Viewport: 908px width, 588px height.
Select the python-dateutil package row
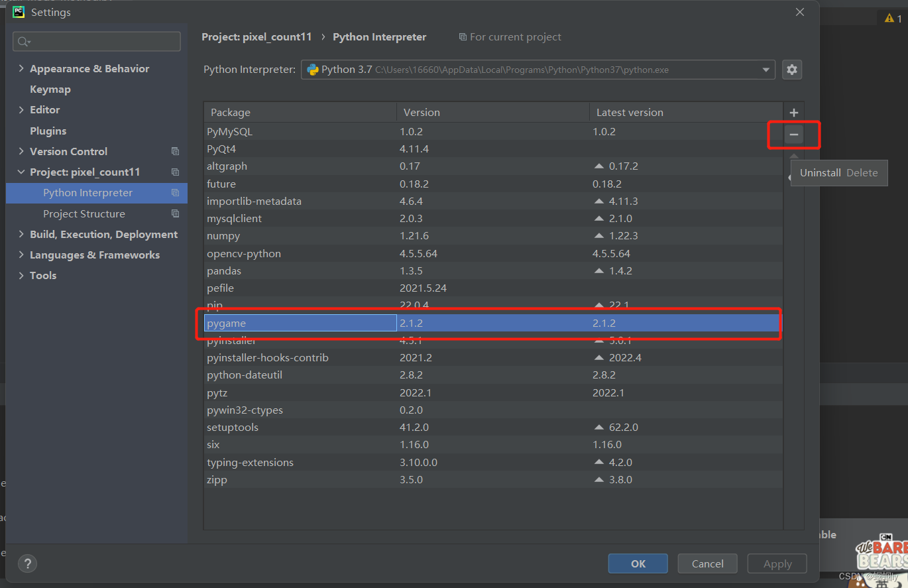tap(493, 375)
